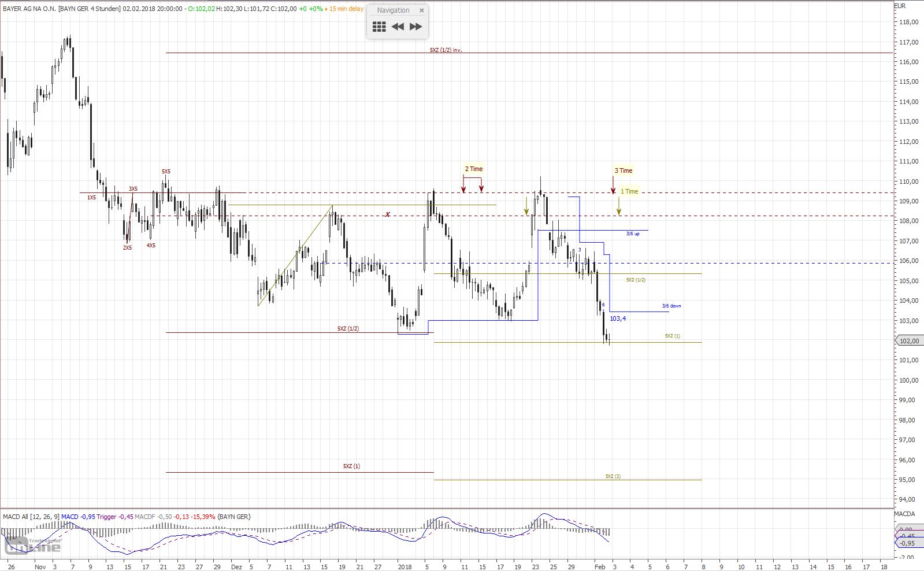Select the olive '5XZ (1/2)' label
924x571 pixels.
click(x=636, y=280)
